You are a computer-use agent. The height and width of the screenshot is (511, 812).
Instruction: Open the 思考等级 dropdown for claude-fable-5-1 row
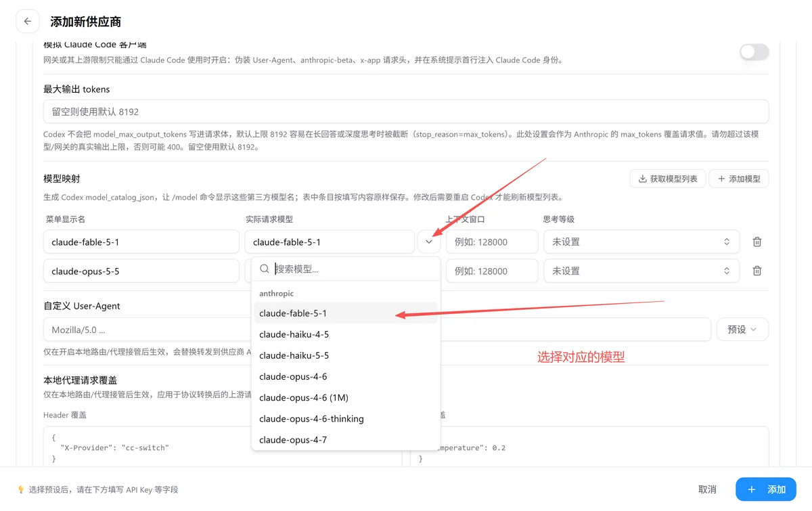tap(641, 242)
